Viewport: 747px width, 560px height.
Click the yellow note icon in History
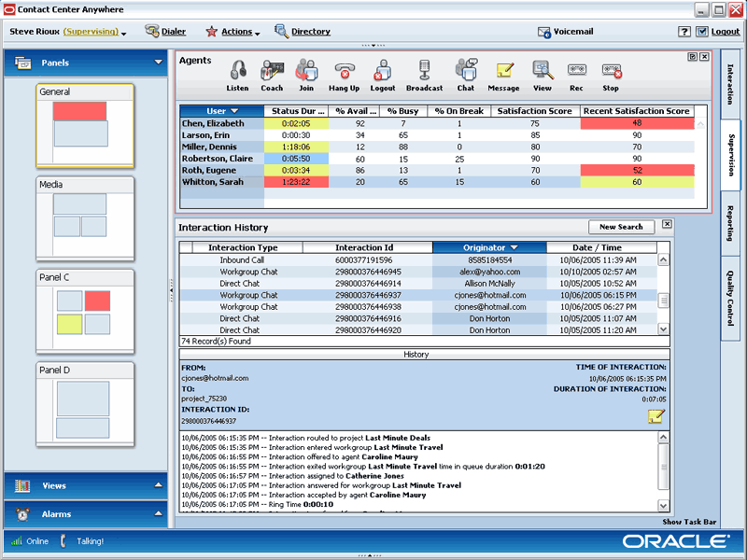point(656,415)
